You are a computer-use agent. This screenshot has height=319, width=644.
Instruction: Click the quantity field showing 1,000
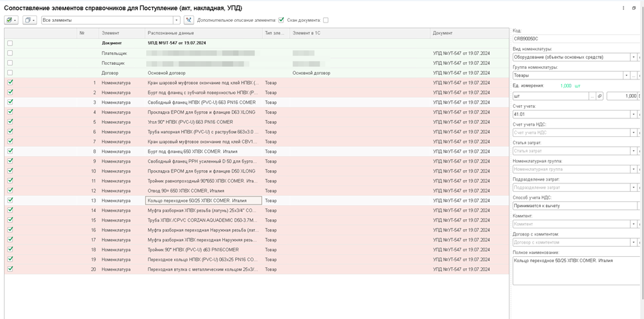pos(622,96)
